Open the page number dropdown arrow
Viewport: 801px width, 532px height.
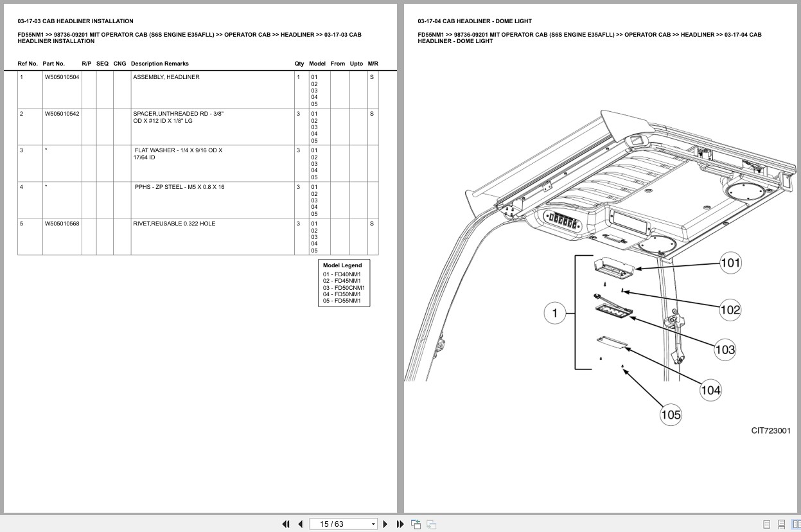[x=373, y=524]
